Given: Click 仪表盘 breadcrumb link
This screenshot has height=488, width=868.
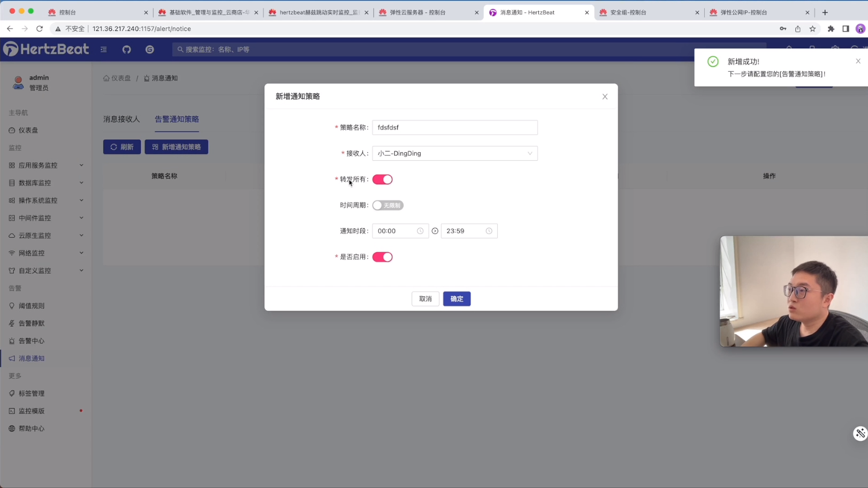Looking at the screenshot, I should point(117,78).
